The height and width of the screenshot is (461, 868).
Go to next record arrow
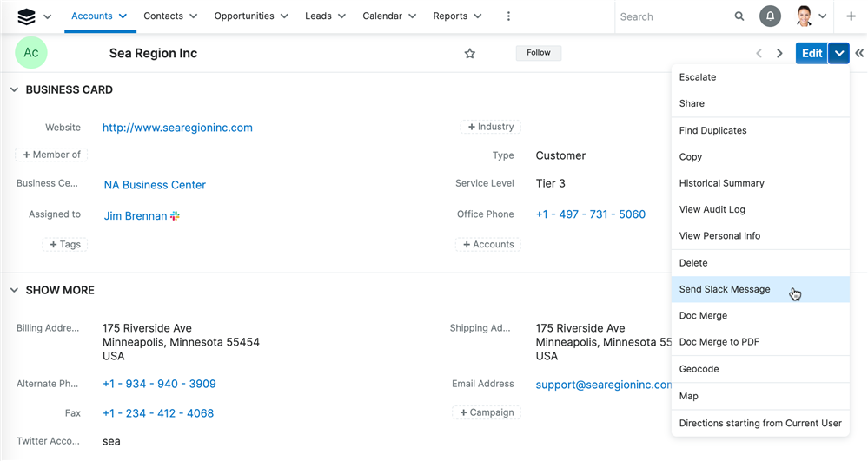pyautogui.click(x=779, y=54)
